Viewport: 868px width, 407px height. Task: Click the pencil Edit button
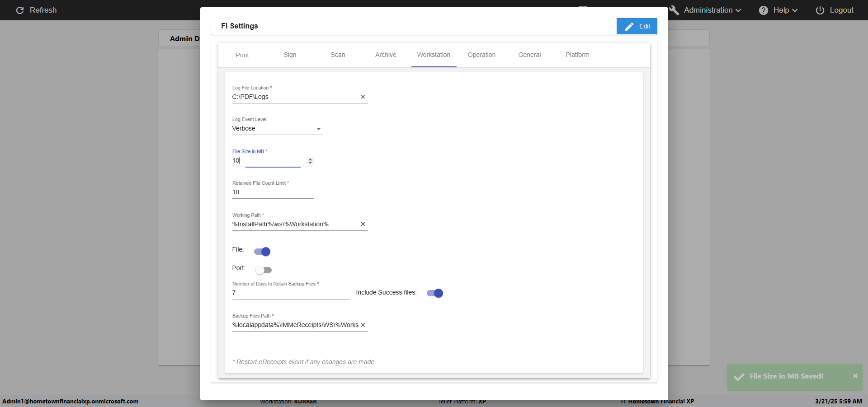637,26
